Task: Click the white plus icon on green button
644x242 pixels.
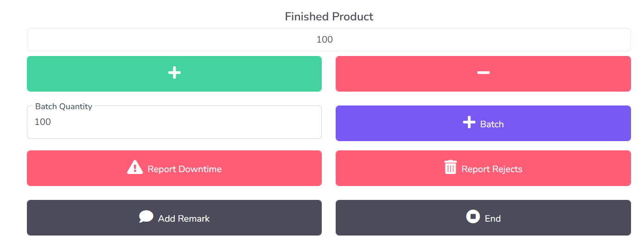Action: tap(174, 73)
